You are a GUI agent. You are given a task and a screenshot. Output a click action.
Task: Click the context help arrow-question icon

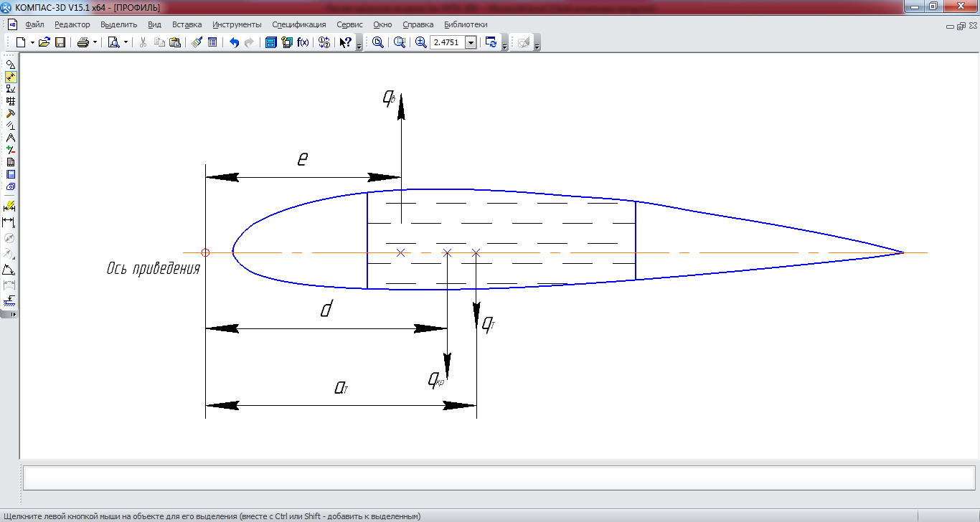(x=345, y=42)
